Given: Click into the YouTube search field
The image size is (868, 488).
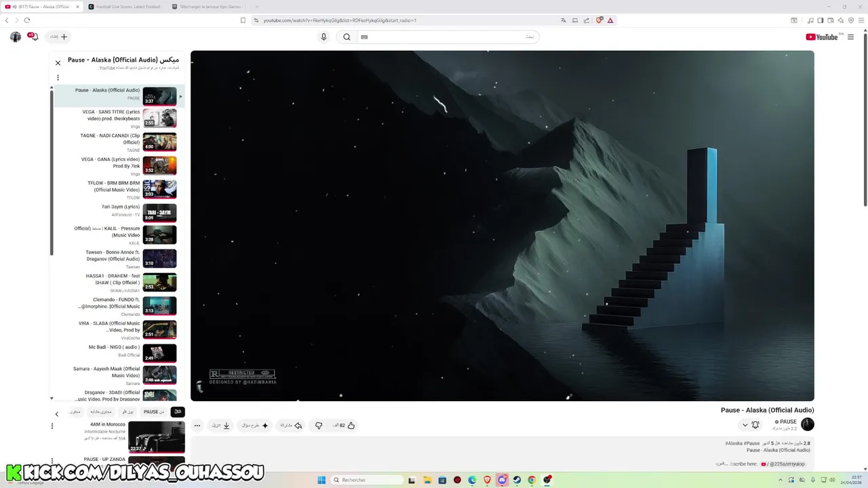Looking at the screenshot, I should coord(448,37).
